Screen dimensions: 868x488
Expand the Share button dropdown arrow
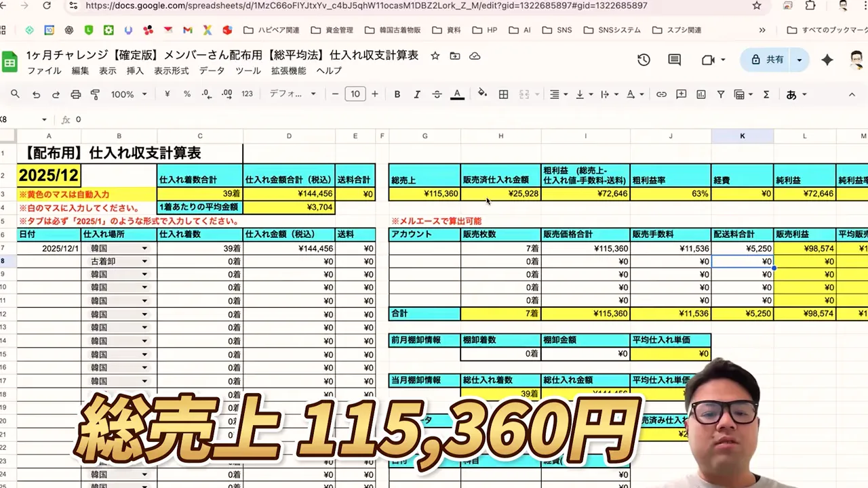(799, 60)
